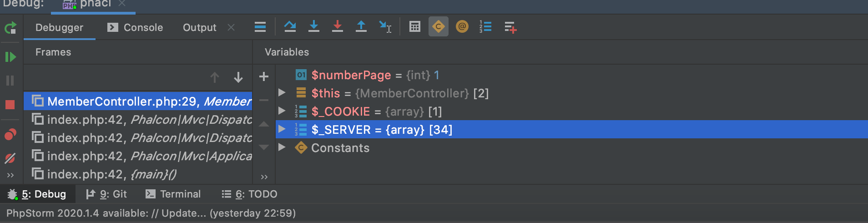
Task: Open the Console tab
Action: click(135, 27)
